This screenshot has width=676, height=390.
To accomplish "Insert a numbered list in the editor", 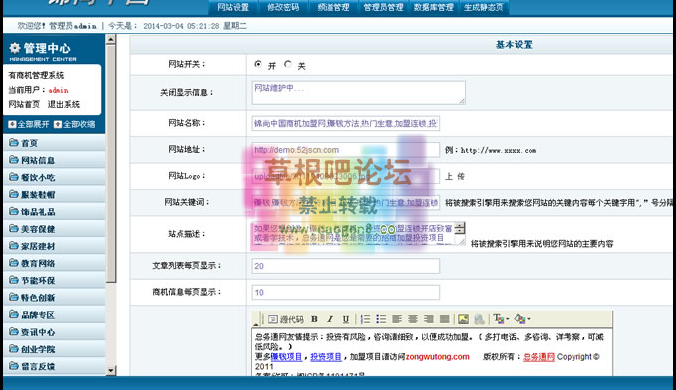I will pos(365,319).
